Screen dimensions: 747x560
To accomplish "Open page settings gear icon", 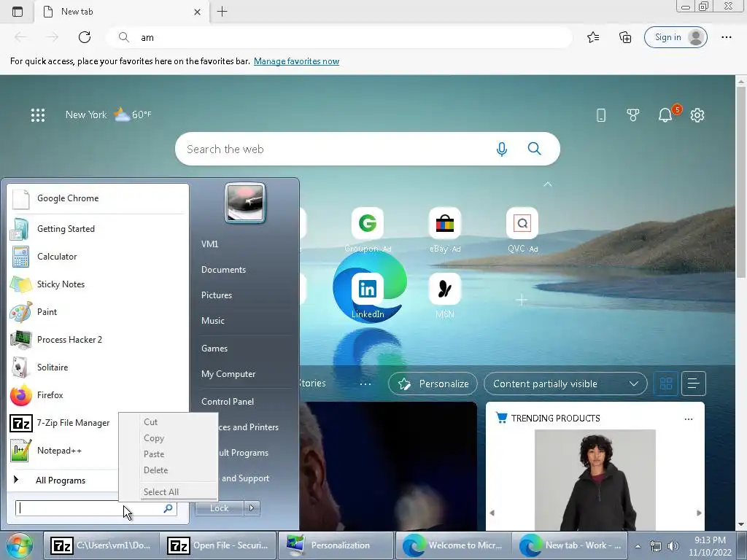I will tap(697, 114).
